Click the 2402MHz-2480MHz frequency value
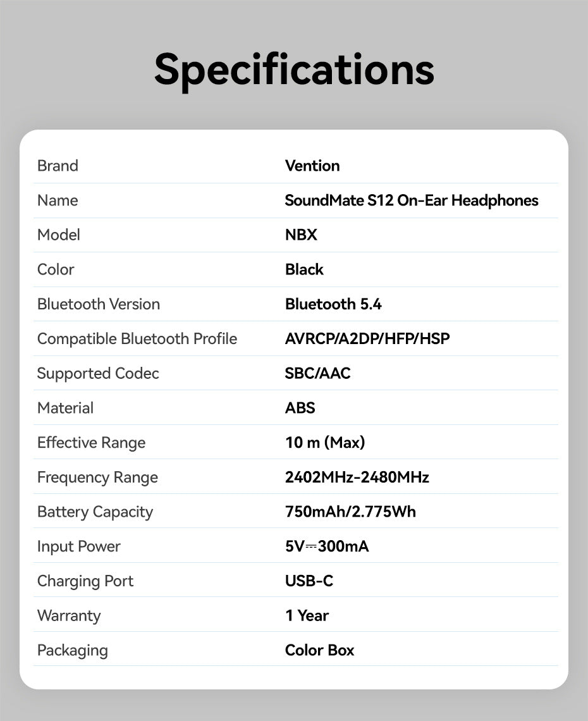The width and height of the screenshot is (588, 721). point(357,478)
